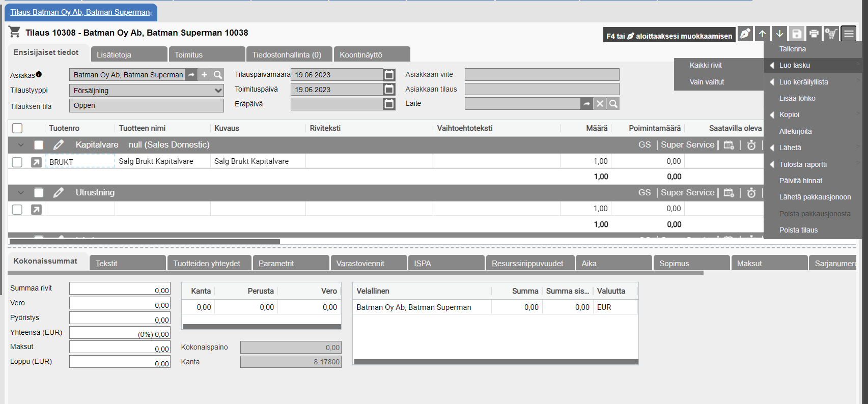The height and width of the screenshot is (404, 868).
Task: Click the printer icon
Action: [814, 34]
